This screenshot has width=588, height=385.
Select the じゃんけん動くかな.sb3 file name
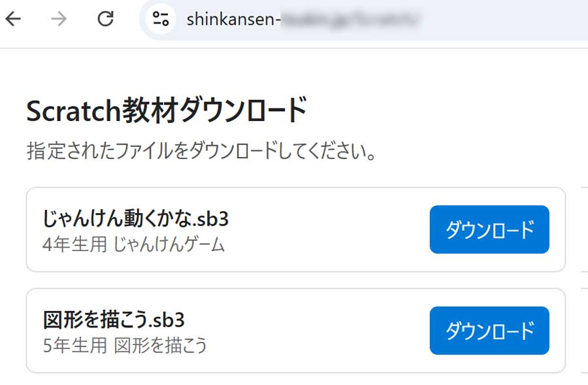point(136,218)
